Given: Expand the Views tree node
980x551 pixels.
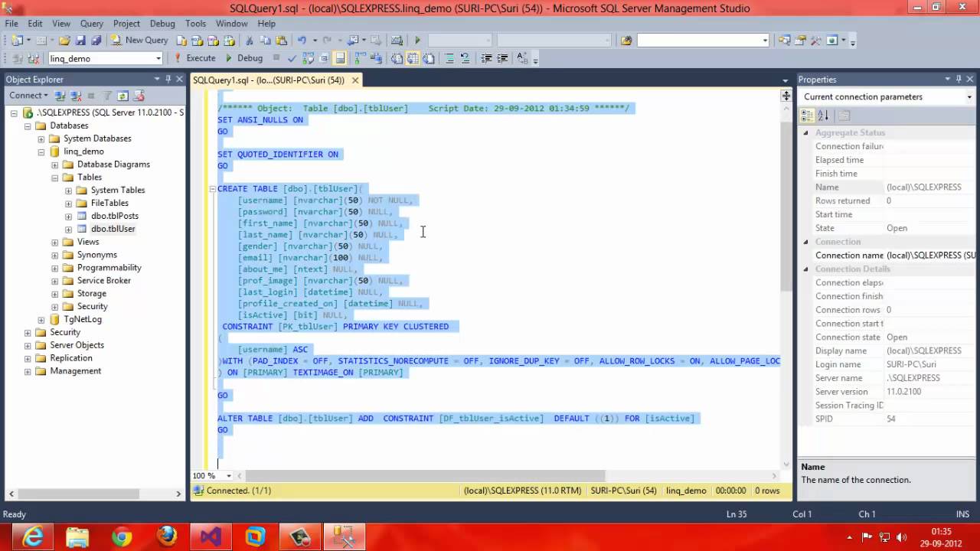Looking at the screenshot, I should 55,242.
